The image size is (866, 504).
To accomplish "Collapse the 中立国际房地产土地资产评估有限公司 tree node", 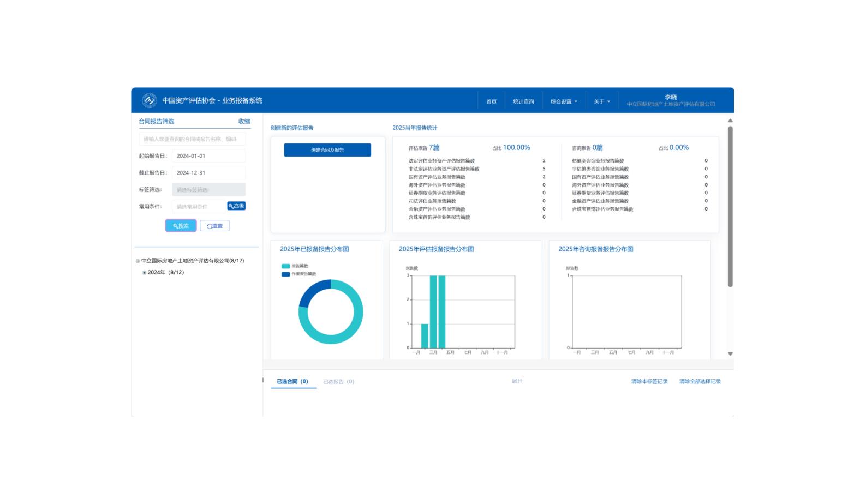I will tap(138, 261).
